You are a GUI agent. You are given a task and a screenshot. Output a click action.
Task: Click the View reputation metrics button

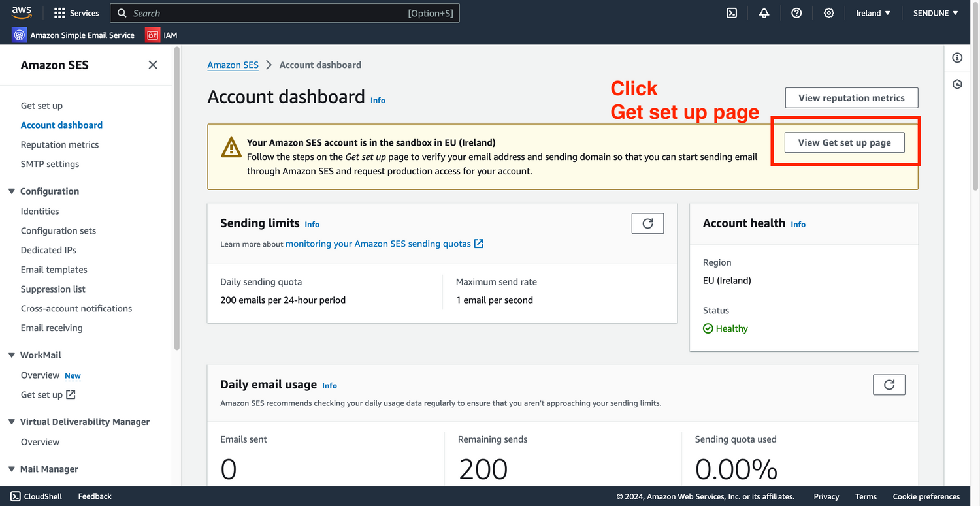[x=851, y=98]
